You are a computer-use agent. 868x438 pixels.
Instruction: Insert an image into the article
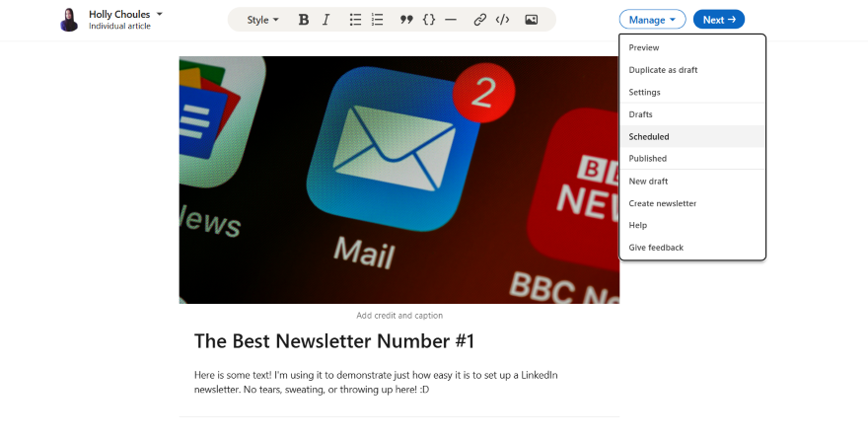tap(532, 20)
